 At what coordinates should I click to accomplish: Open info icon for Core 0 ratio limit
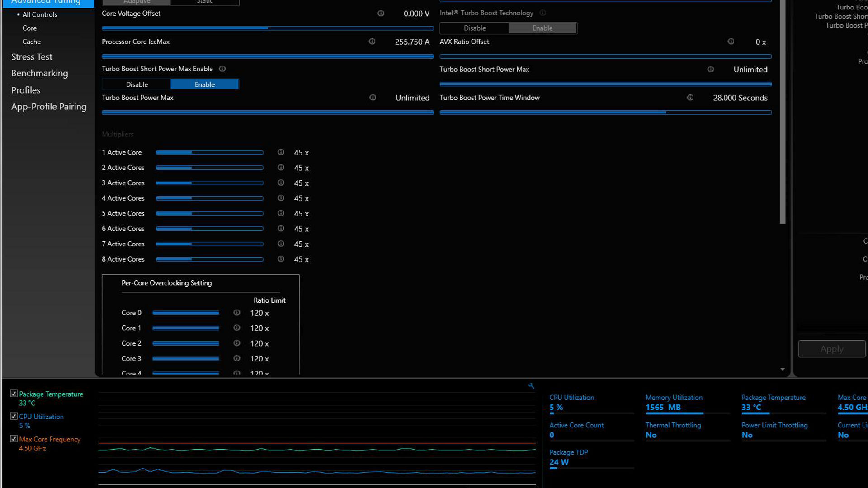click(x=236, y=313)
